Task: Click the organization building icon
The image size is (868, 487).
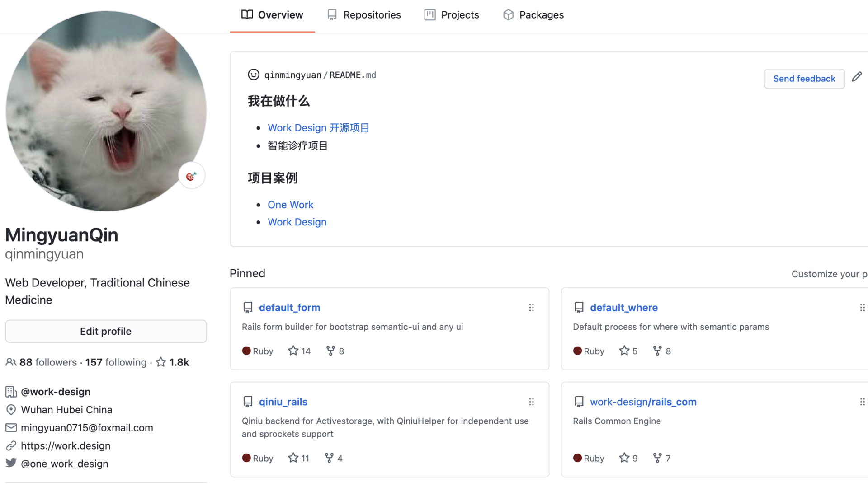Action: click(x=11, y=392)
